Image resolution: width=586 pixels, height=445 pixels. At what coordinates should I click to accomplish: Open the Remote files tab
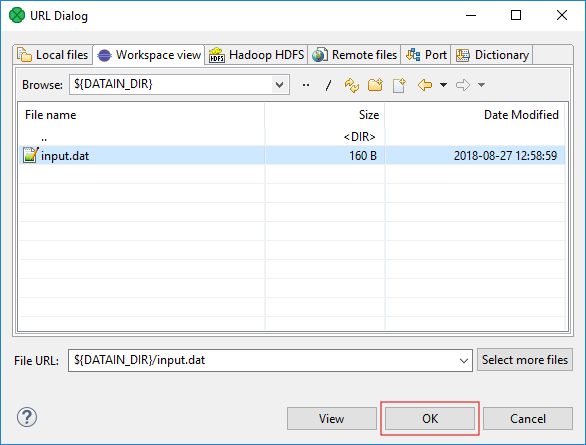pos(354,55)
